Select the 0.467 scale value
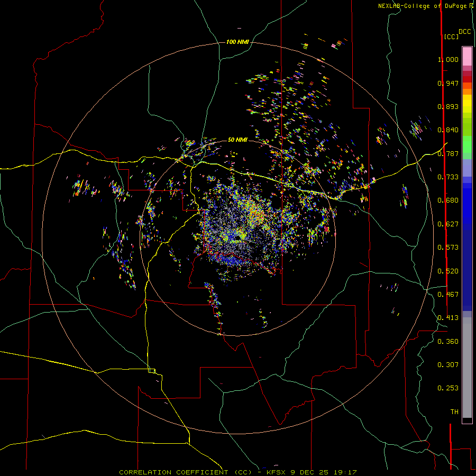The height and width of the screenshot is (476, 476). [448, 295]
